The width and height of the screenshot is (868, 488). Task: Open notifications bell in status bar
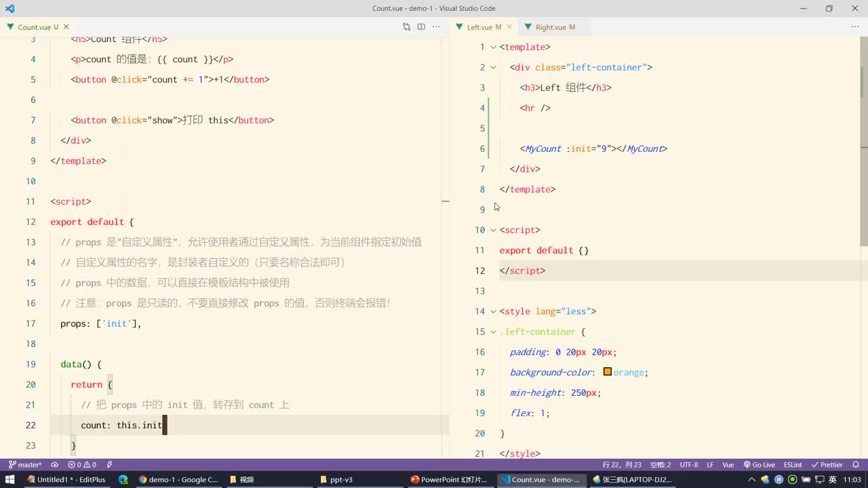(x=856, y=465)
